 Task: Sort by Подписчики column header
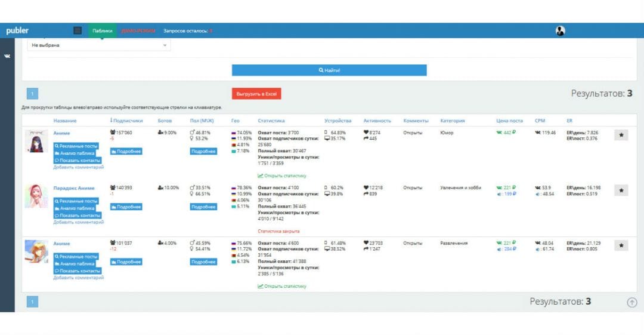point(126,121)
